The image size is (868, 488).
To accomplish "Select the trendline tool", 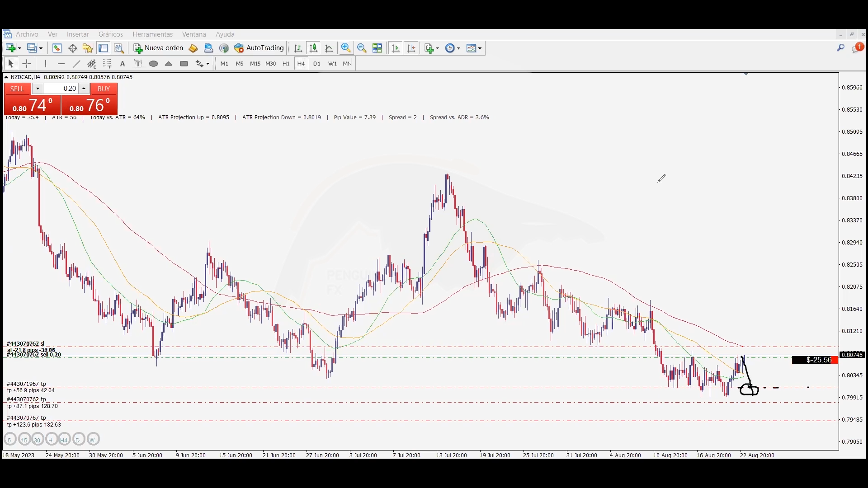I will tap(77, 64).
